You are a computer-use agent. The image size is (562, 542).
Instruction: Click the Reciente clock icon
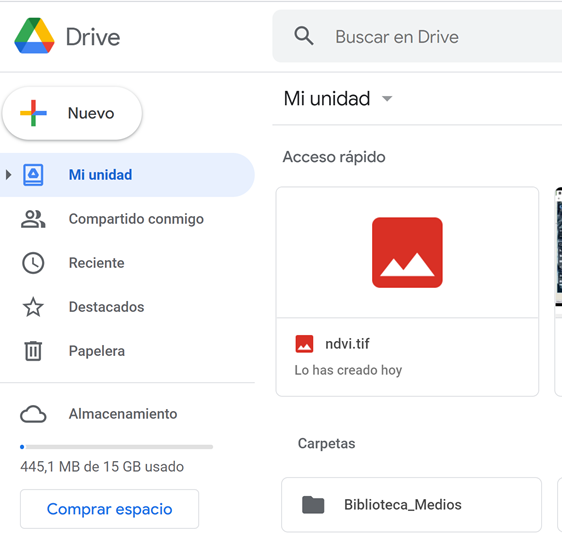33,263
